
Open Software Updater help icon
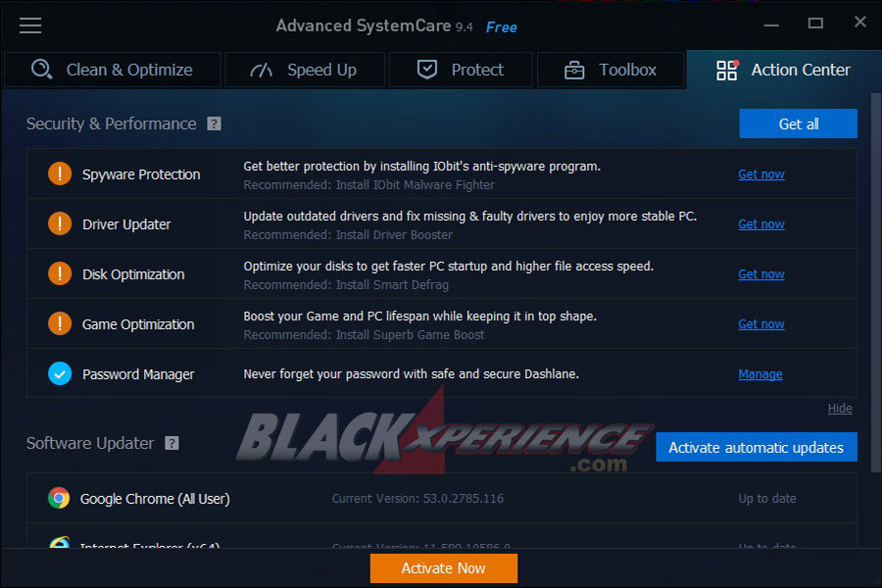click(x=171, y=443)
